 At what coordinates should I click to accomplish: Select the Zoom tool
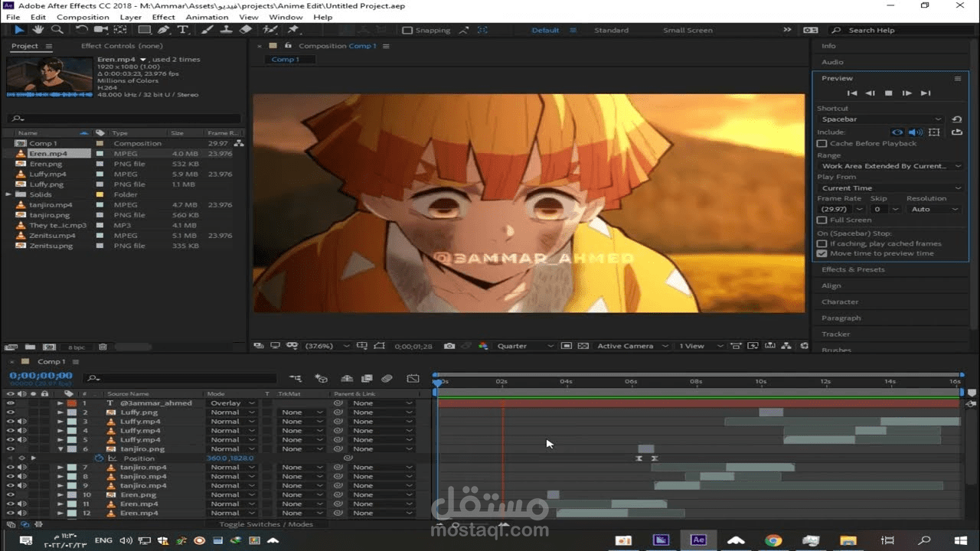(x=57, y=30)
